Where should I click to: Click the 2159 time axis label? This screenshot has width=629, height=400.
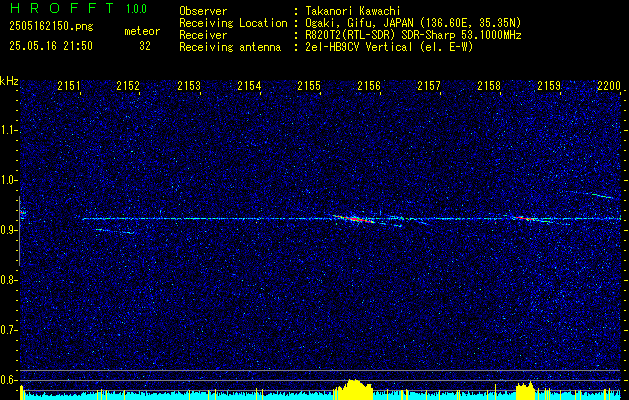[x=549, y=85]
